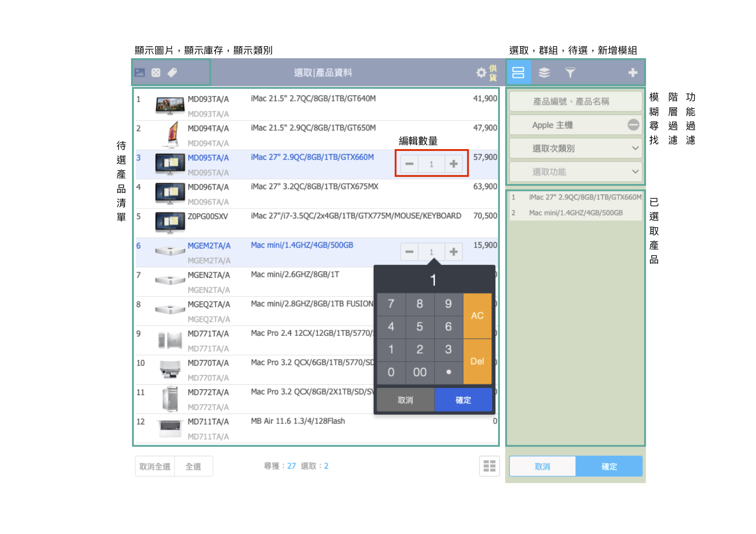The height and width of the screenshot is (534, 756).
Task: Select product row MD093TA/A
Action: tap(317, 106)
